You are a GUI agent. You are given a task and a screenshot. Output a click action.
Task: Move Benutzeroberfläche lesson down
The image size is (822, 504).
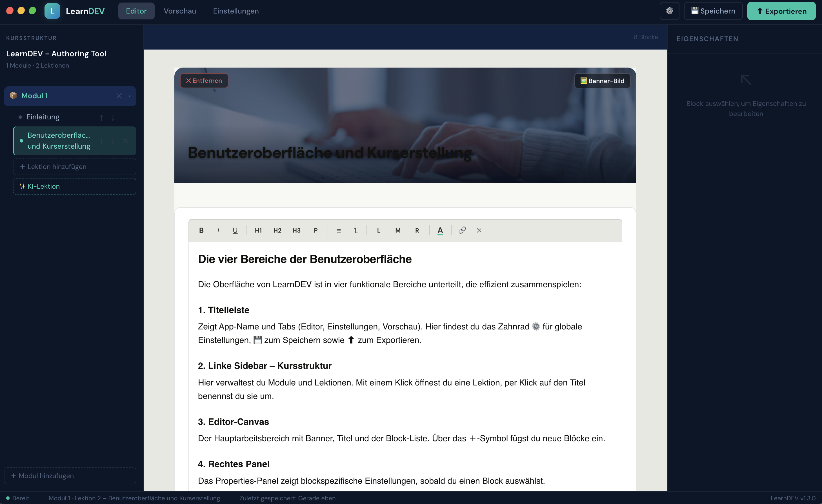113,141
